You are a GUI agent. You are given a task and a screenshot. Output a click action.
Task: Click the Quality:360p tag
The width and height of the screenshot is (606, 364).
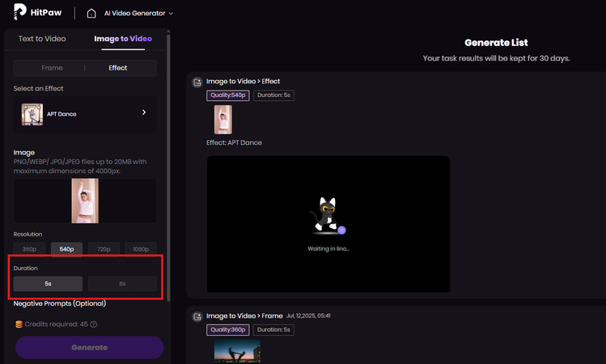click(228, 330)
